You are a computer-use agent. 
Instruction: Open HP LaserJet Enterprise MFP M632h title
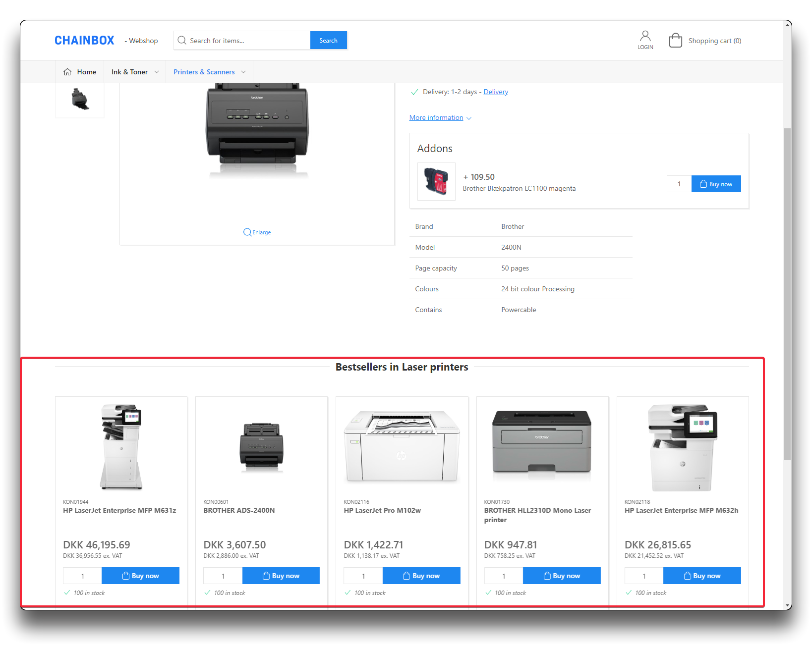pyautogui.click(x=681, y=510)
